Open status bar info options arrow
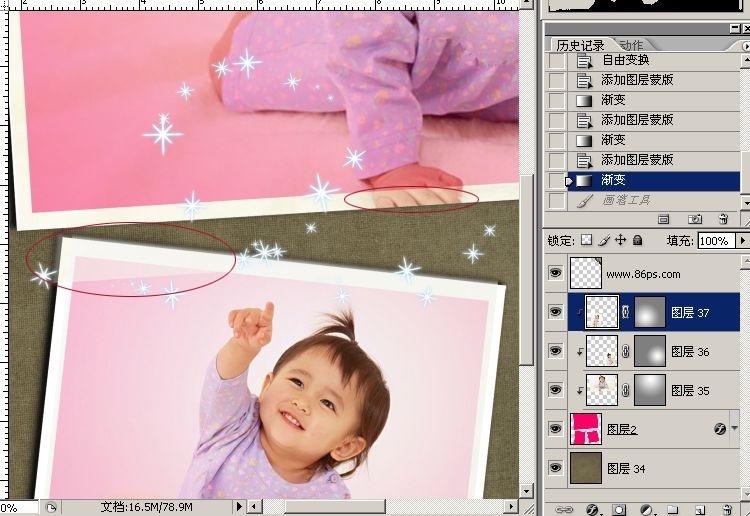750x516 pixels. tap(239, 506)
